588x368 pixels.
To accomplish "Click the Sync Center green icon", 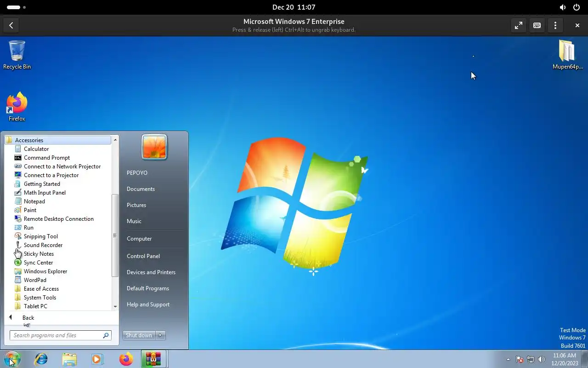I will click(x=18, y=263).
